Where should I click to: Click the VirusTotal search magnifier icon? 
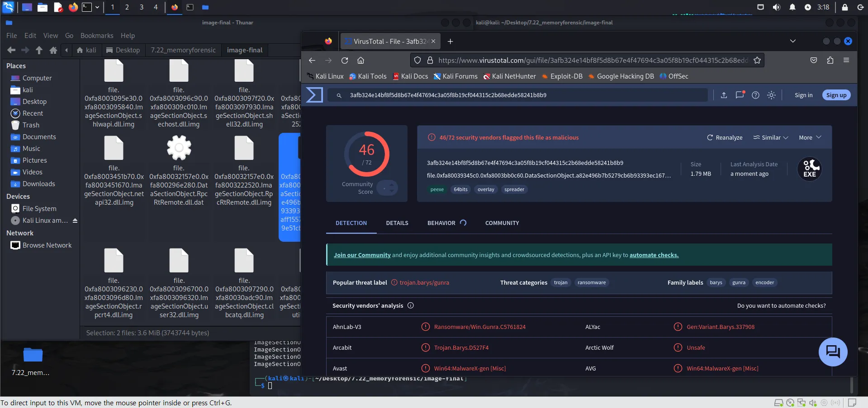point(339,95)
